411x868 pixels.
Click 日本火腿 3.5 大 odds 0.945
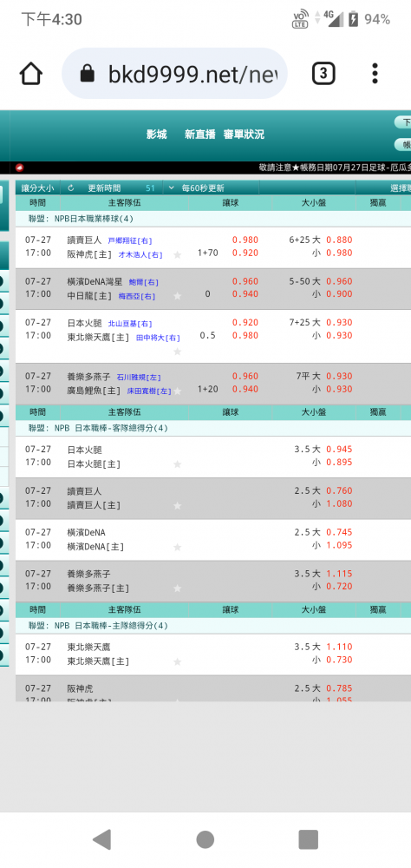pos(339,449)
